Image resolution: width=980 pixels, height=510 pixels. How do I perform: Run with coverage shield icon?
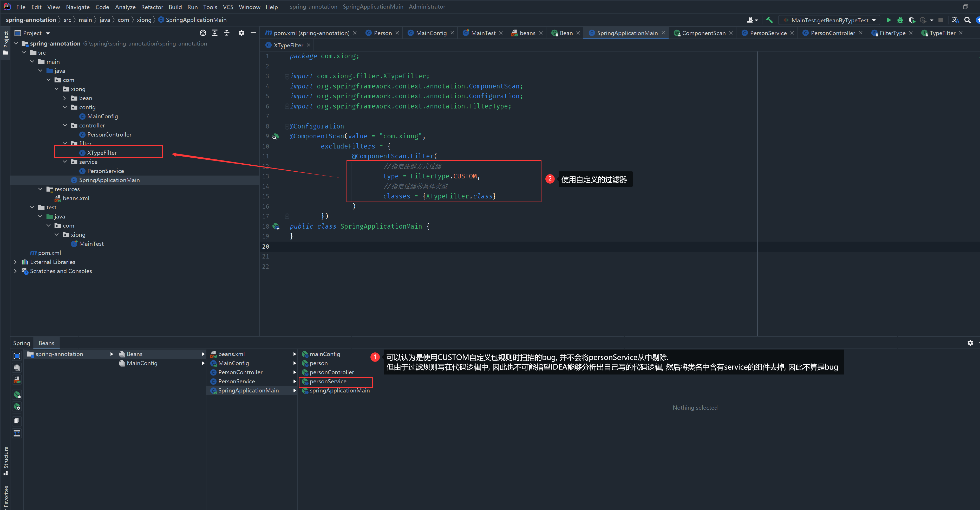912,20
